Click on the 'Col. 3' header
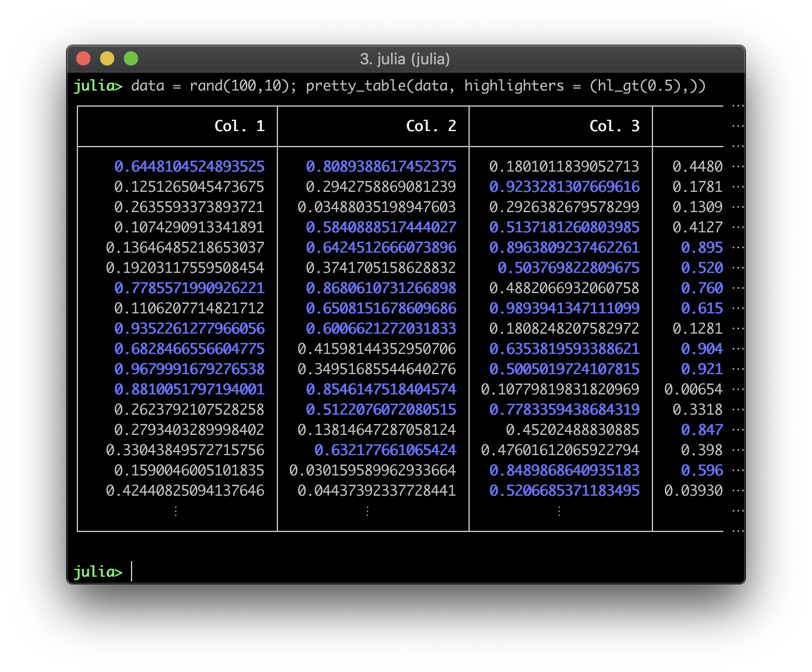This screenshot has width=812, height=672. (x=614, y=126)
